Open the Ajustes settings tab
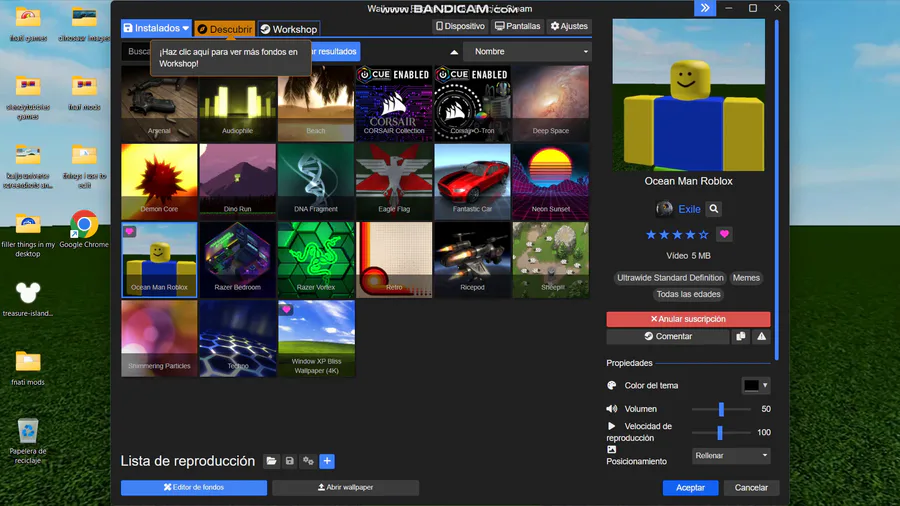The width and height of the screenshot is (900, 506). click(569, 26)
